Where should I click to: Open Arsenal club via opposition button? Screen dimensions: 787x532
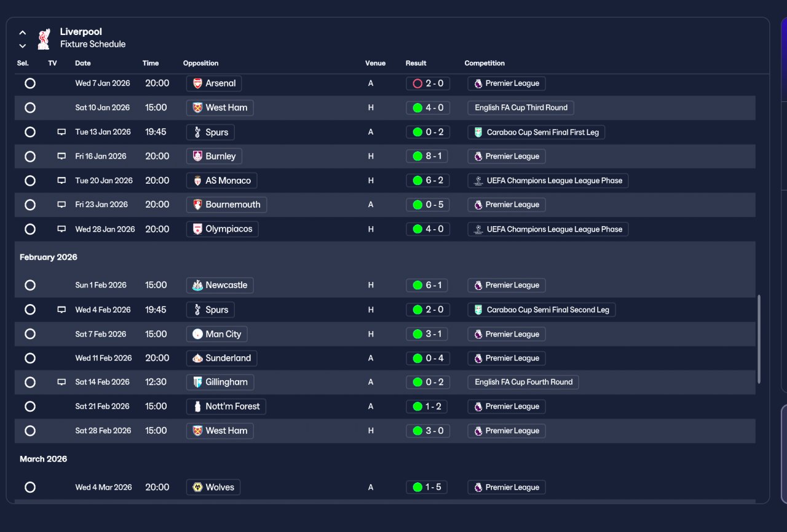[x=214, y=84]
